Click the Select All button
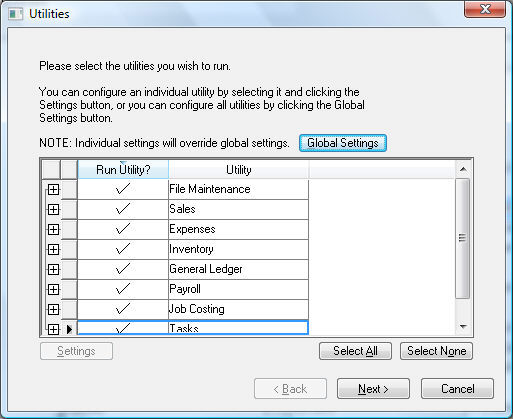 [355, 351]
